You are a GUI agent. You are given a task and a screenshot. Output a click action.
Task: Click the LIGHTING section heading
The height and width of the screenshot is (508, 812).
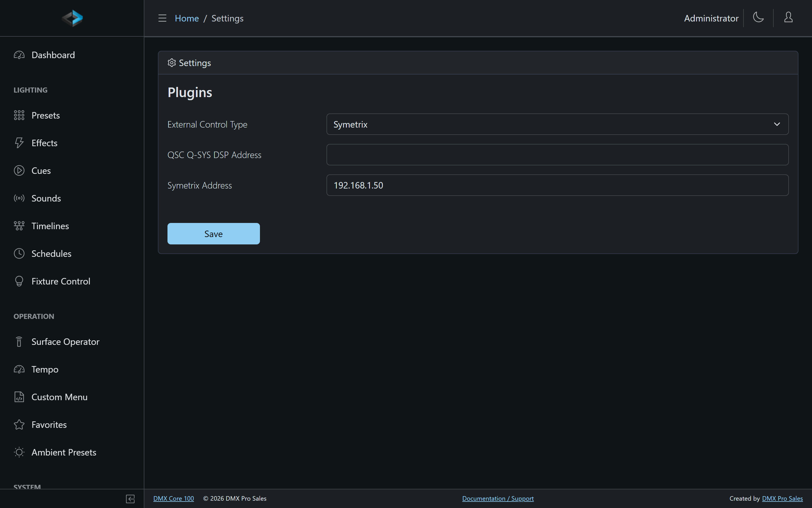tap(30, 90)
